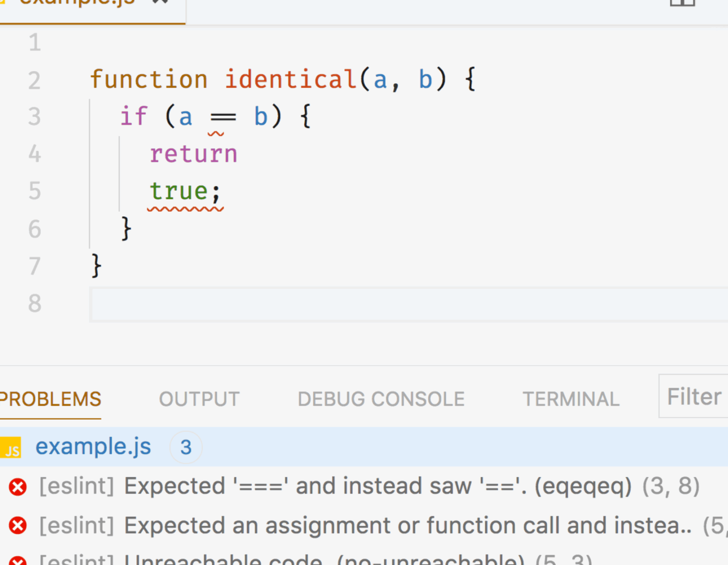
Task: Open the TERMINAL panel tab
Action: tap(571, 399)
